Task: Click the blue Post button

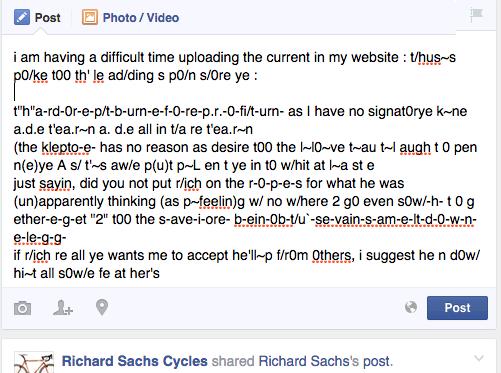Action: (457, 308)
